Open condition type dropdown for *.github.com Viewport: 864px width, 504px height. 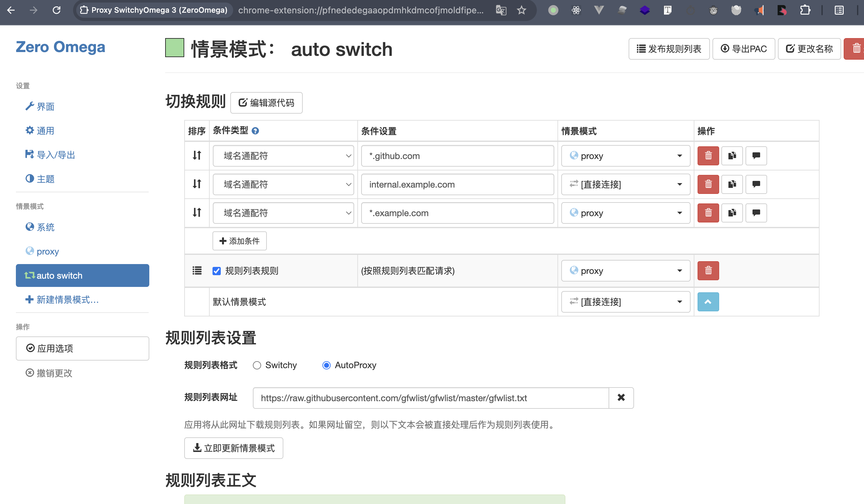(x=283, y=156)
